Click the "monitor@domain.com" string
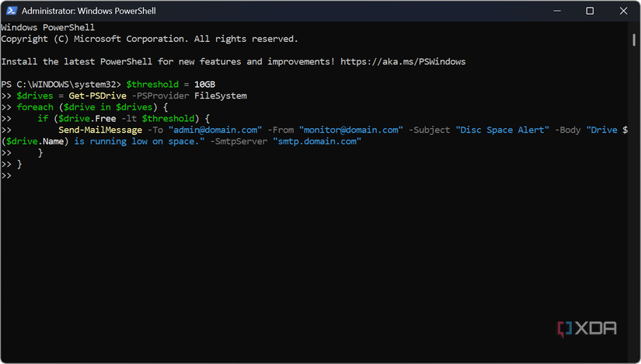This screenshot has height=364, width=641. click(350, 130)
